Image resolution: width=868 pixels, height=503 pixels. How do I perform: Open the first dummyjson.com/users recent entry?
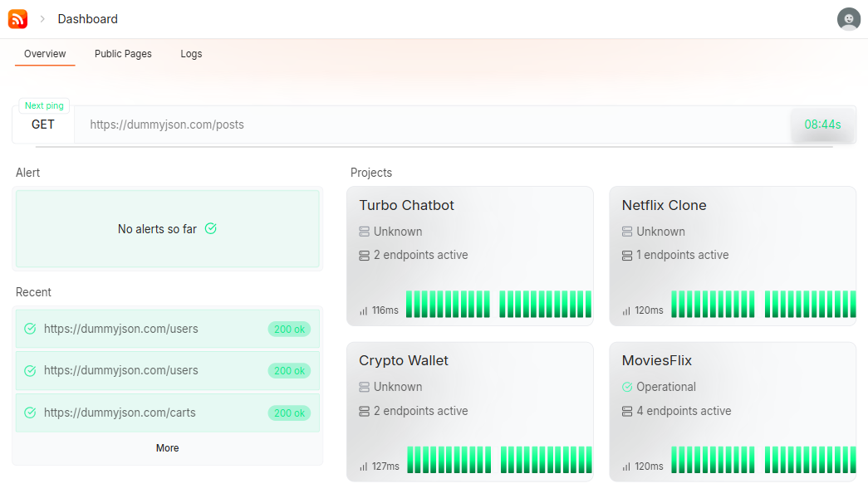(120, 329)
